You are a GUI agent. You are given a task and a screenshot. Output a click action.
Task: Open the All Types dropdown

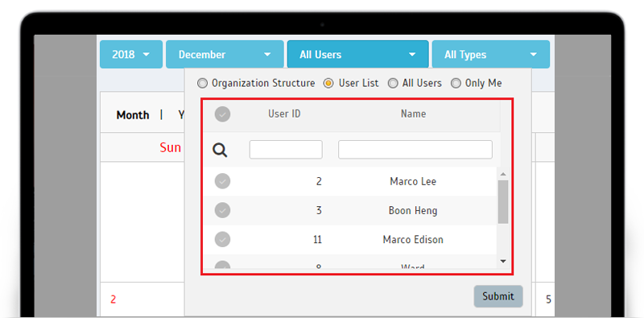click(491, 54)
